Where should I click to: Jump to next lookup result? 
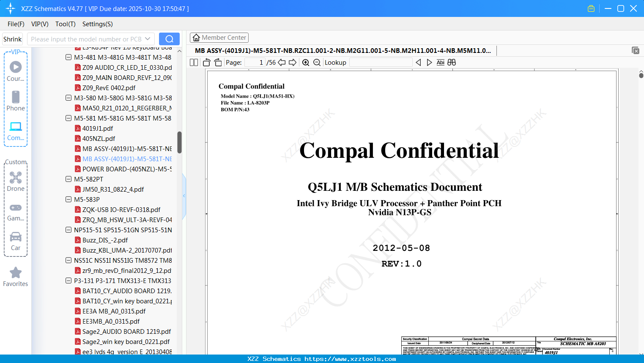pyautogui.click(x=429, y=63)
